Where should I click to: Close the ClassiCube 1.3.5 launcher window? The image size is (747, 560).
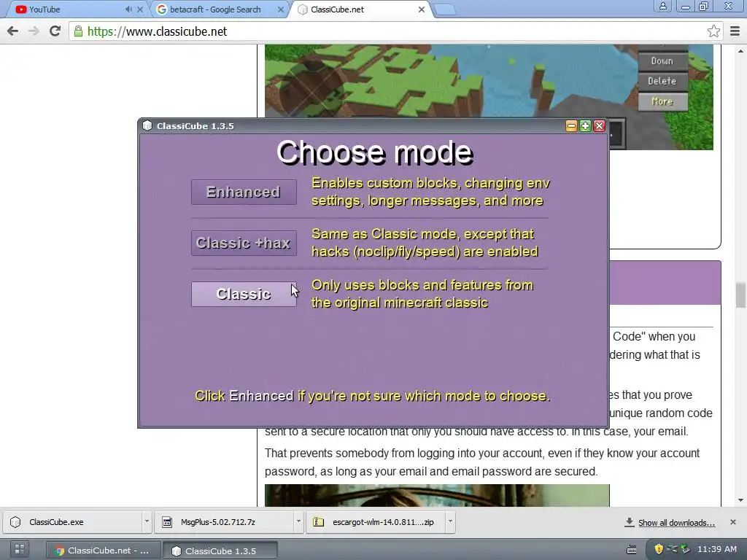coord(600,125)
